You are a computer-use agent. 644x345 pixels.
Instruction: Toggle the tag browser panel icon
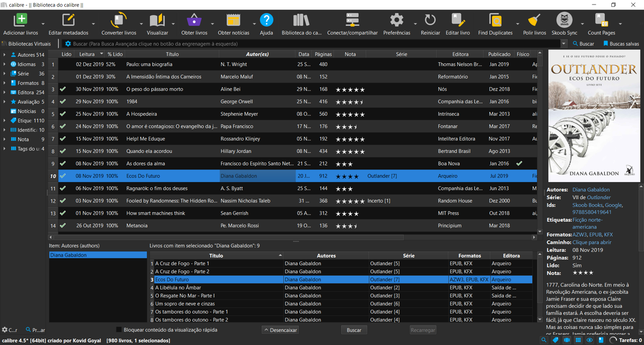coord(555,340)
